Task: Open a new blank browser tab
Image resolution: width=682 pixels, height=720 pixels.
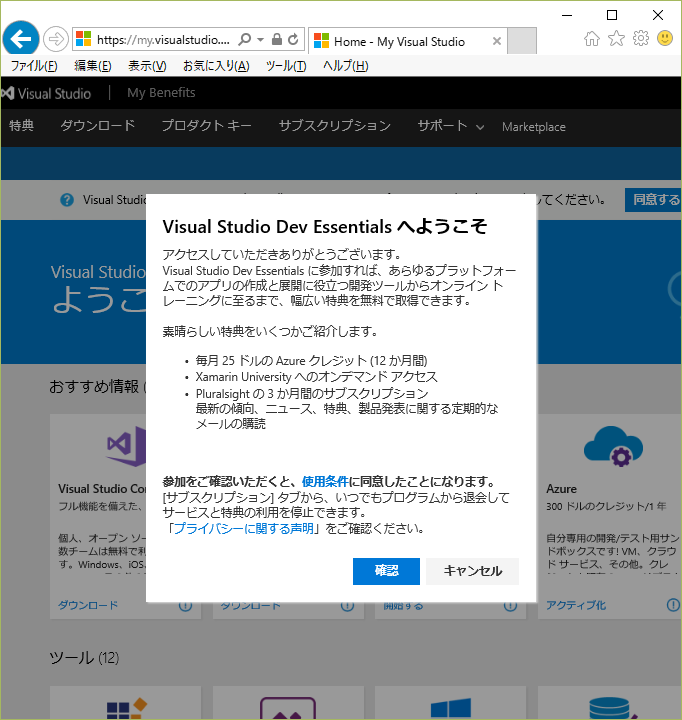Action: [522, 41]
